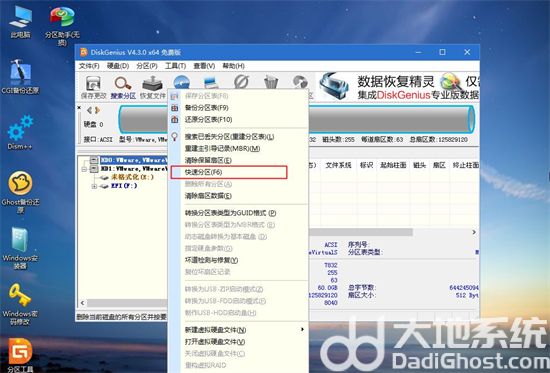Viewport: 550px width, 373px height.
Task: Open 分区工具 desktop icon
Action: pyautogui.click(x=20, y=355)
